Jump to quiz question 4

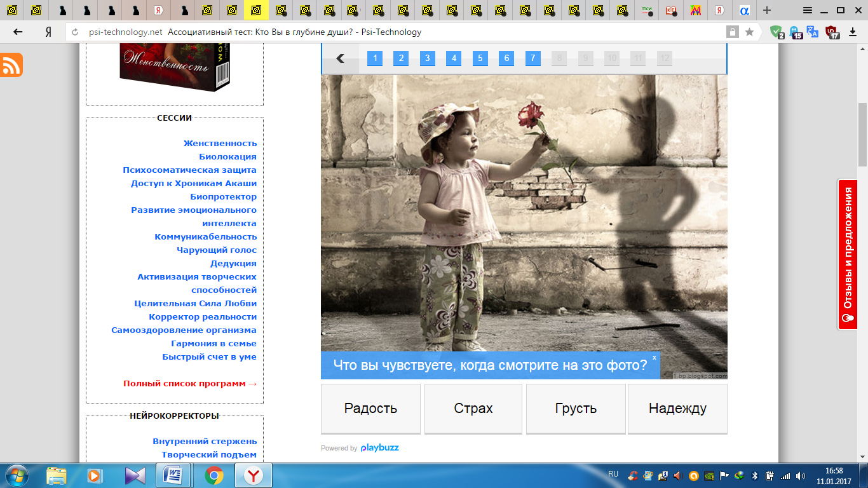(454, 58)
